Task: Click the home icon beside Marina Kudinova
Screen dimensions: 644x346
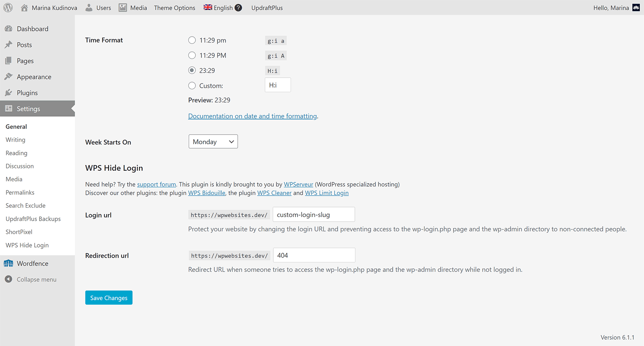Action: [x=24, y=8]
